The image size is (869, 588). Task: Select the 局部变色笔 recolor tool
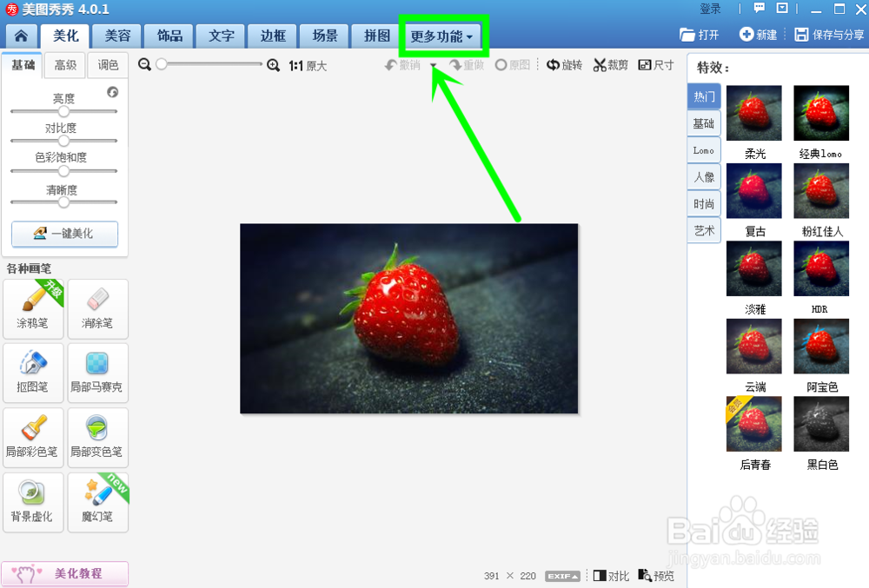point(97,438)
